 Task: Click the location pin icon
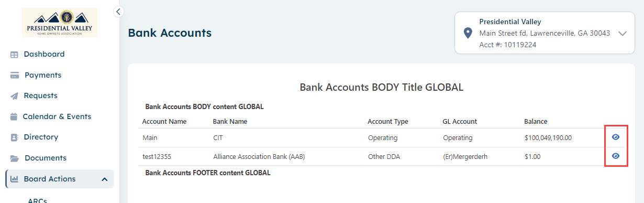click(468, 33)
